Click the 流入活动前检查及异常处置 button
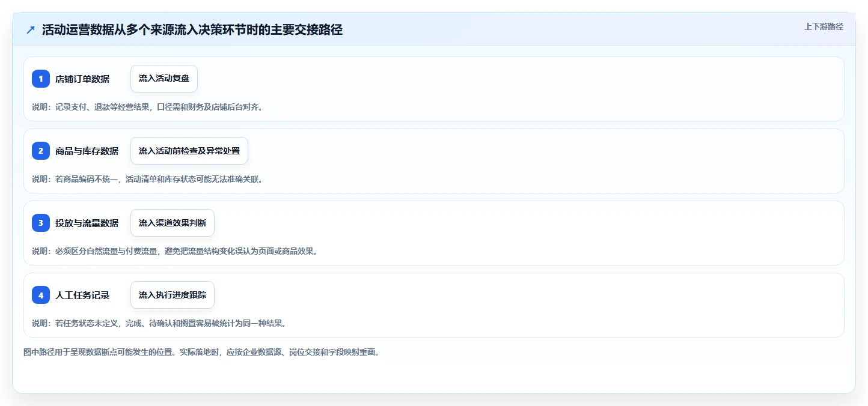Viewport: 868px width, 406px height. (x=189, y=151)
